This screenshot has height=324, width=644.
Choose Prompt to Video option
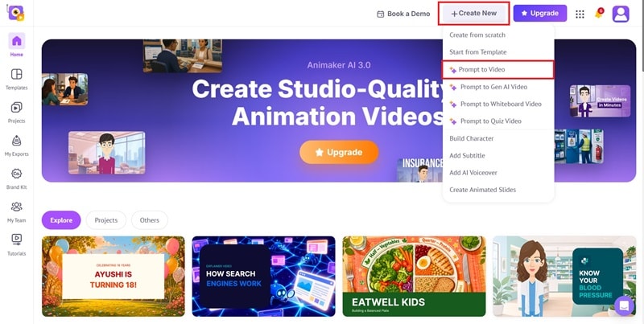click(497, 69)
